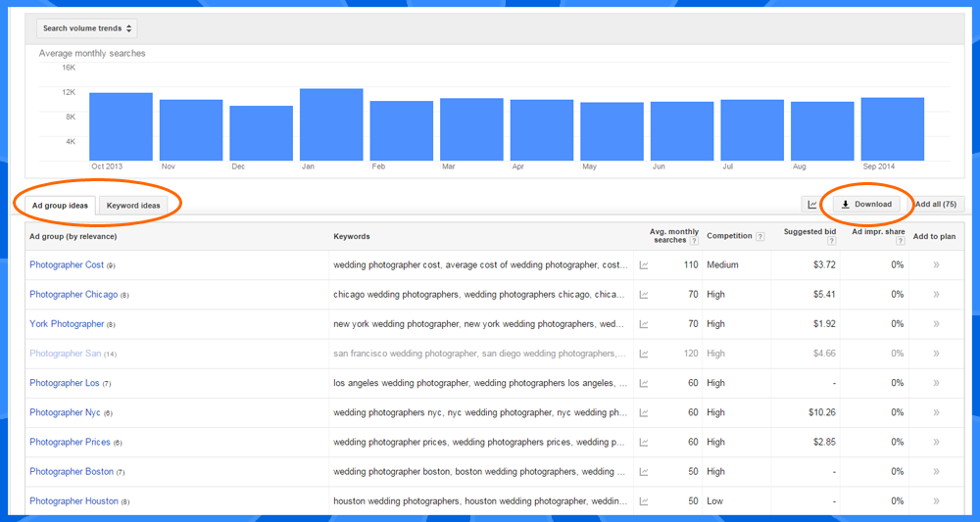Open the Search volume trends dropdown
Screen dimensions: 980x522
point(88,29)
